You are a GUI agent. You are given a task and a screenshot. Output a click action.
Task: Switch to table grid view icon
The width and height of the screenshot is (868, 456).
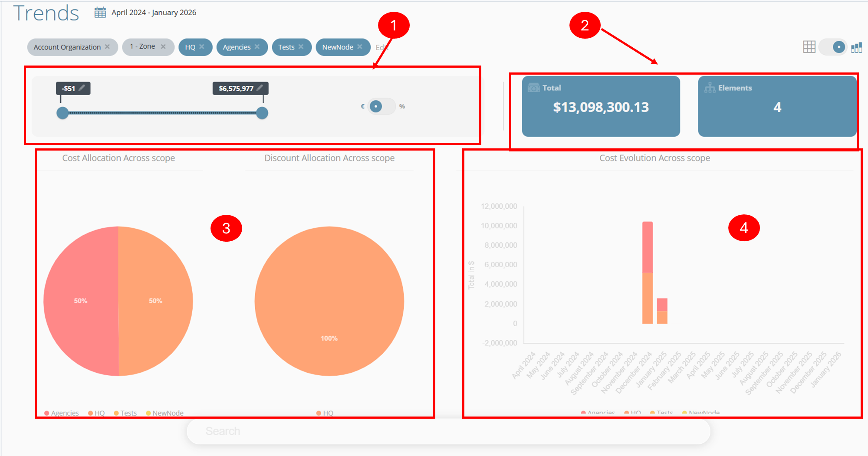pos(809,47)
